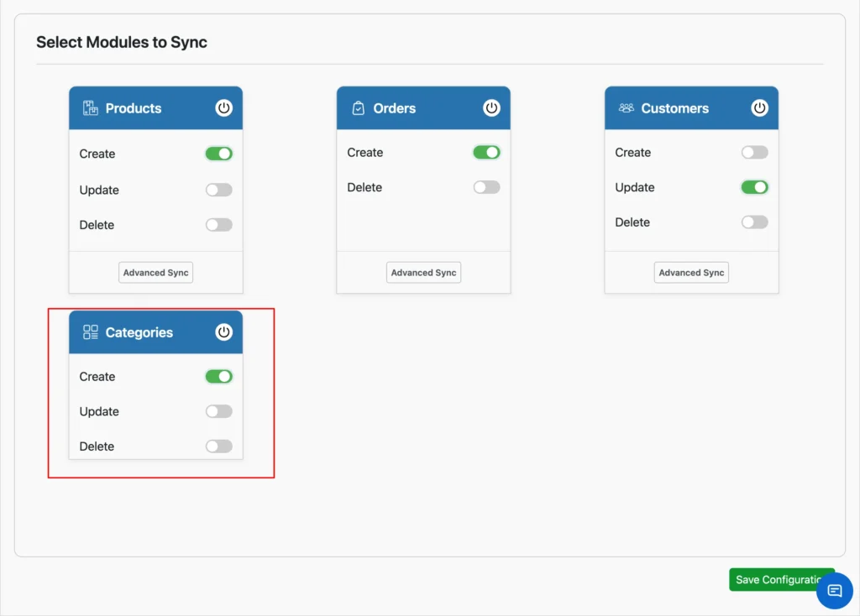The image size is (860, 616).
Task: Click the power icon on Products header
Action: pyautogui.click(x=223, y=107)
